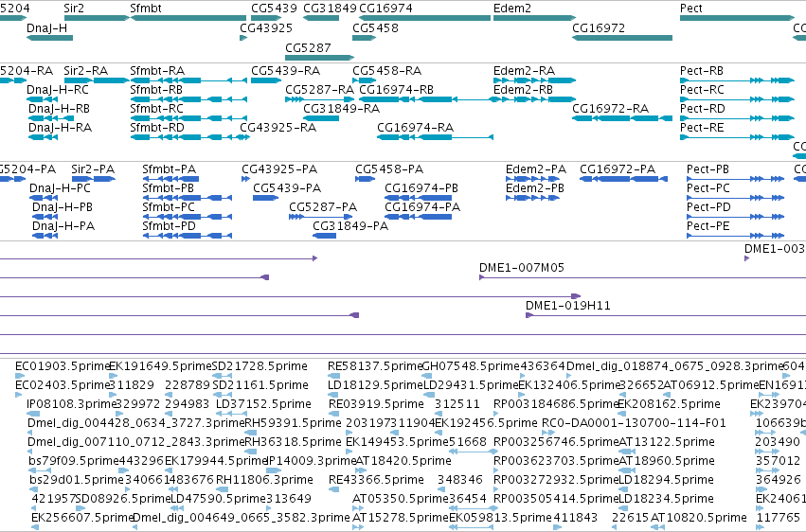Click the Sfmbt-PD protein label
The width and height of the screenshot is (806, 532).
(x=170, y=226)
